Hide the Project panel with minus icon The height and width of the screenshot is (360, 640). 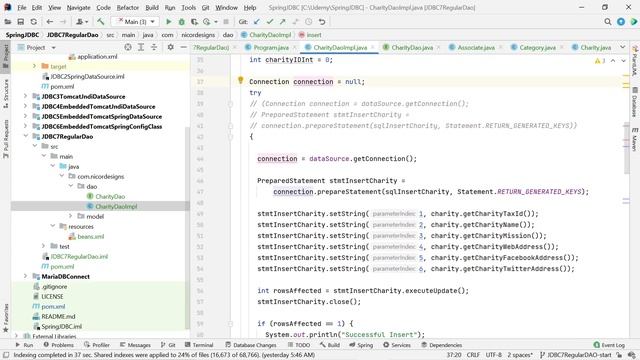183,47
